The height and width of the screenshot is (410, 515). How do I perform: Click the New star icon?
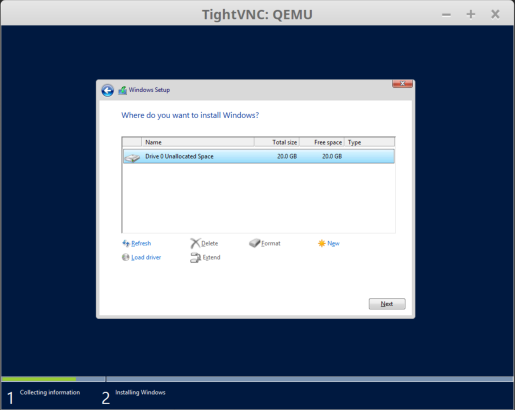[321, 243]
